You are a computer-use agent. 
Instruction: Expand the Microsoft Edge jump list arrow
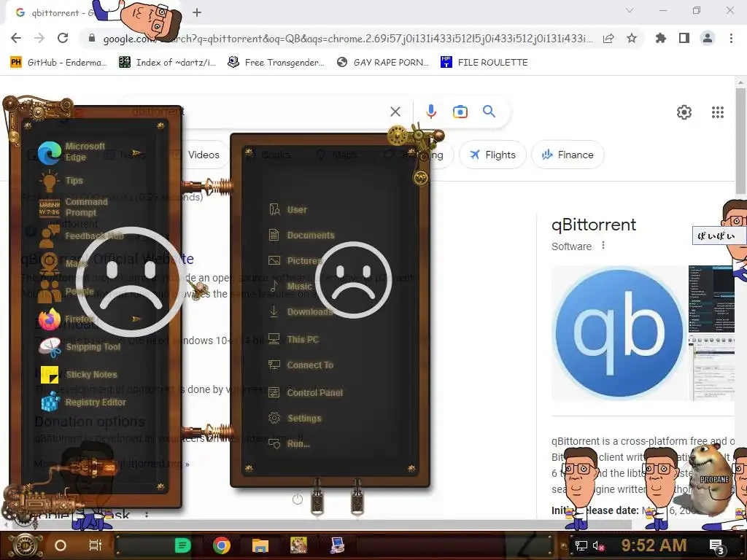137,153
